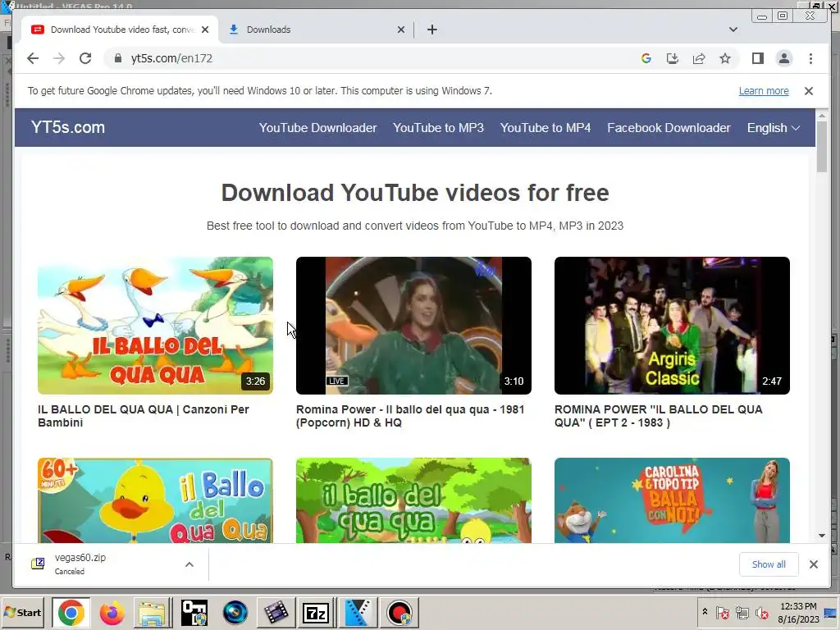This screenshot has width=840, height=630.
Task: Launch Firefox from the taskbar
Action: coord(112,613)
